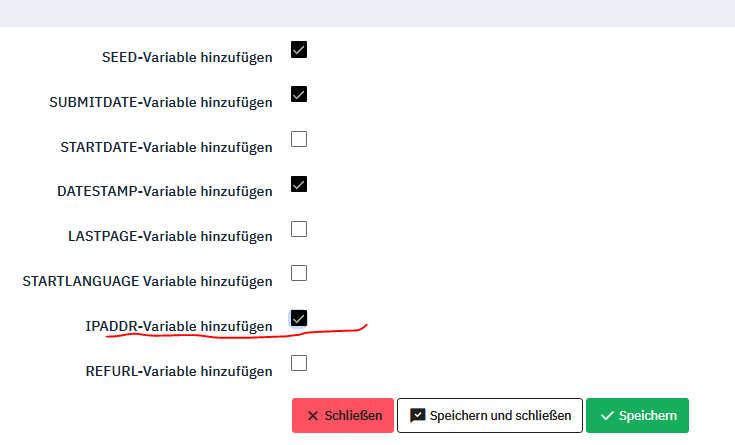Select the LASTPAGE-Variable hinzufügen label text
Image resolution: width=735 pixels, height=445 pixels.
(x=170, y=237)
